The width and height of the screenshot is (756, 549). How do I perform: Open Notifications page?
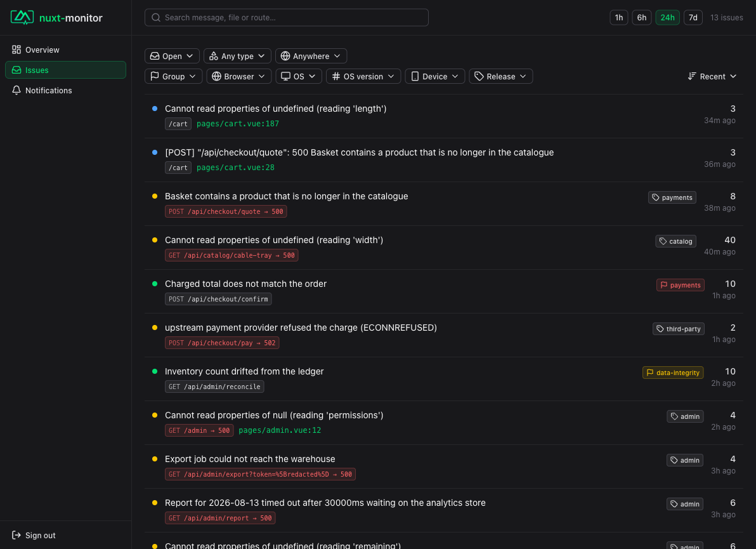point(65,90)
